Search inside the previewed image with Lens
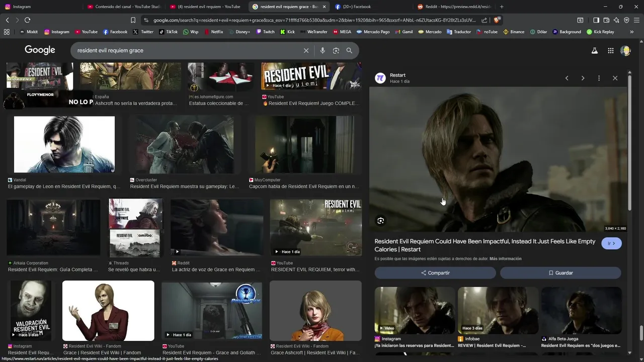Image resolution: width=644 pixels, height=362 pixels. [x=381, y=221]
